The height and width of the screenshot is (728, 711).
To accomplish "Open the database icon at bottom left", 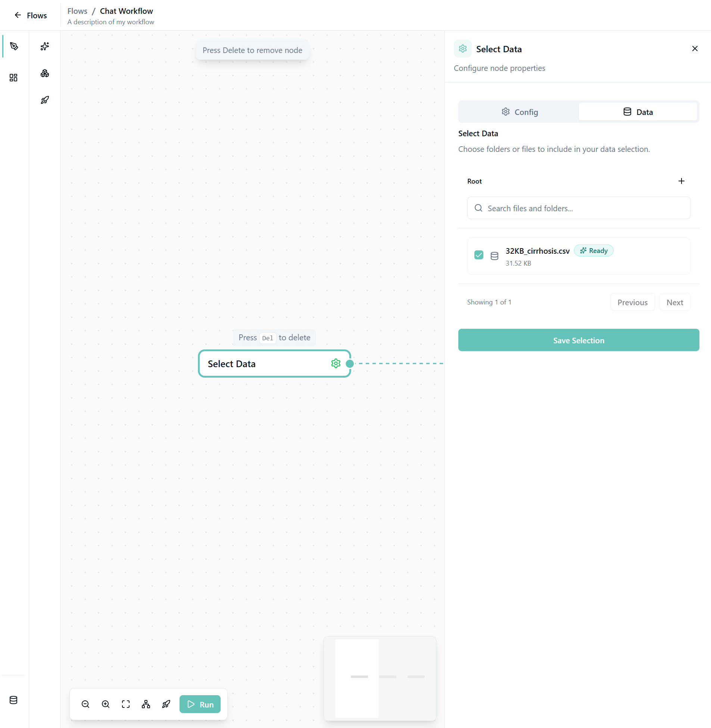I will coord(13,700).
